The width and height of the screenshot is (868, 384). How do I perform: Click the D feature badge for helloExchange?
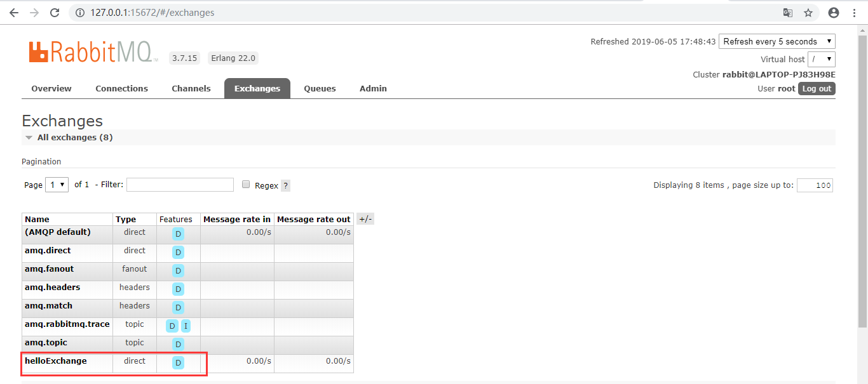pyautogui.click(x=179, y=362)
